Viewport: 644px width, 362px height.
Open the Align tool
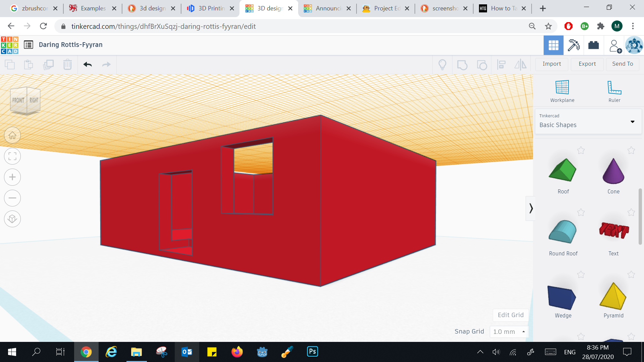point(501,64)
